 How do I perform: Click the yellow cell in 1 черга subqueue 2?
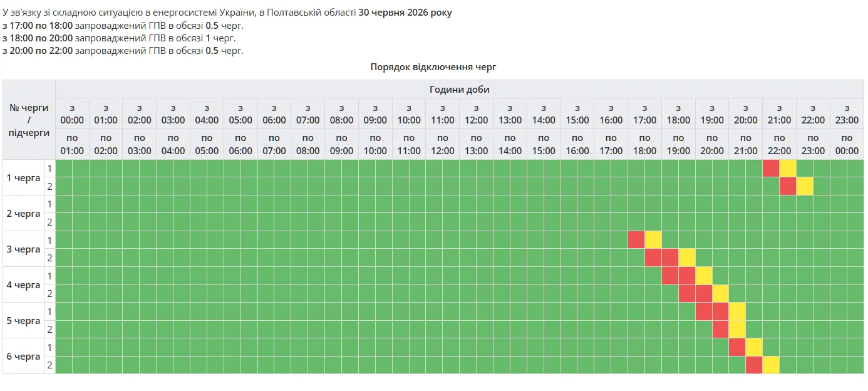(805, 186)
